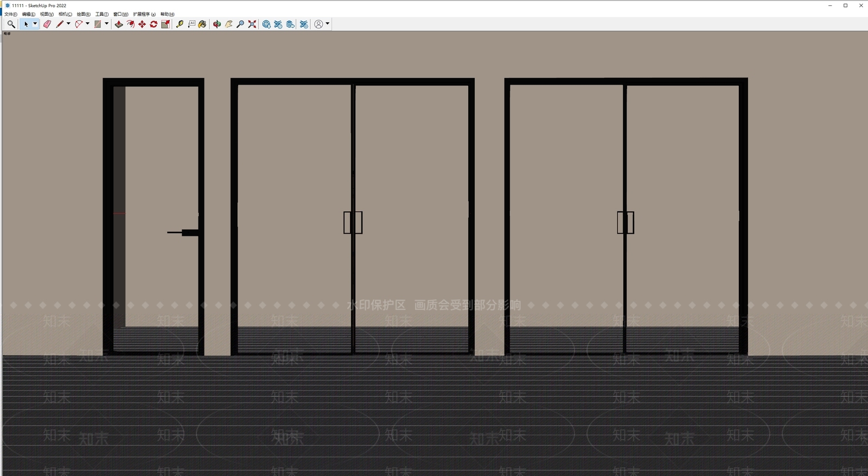868x476 pixels.
Task: Click the Zoom magnifier tool
Action: 240,24
